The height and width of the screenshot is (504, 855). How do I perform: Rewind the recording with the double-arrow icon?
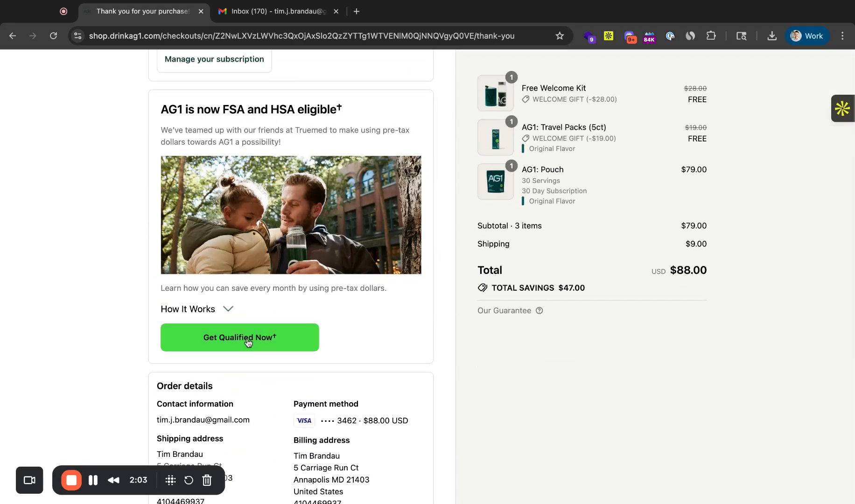[x=113, y=480]
